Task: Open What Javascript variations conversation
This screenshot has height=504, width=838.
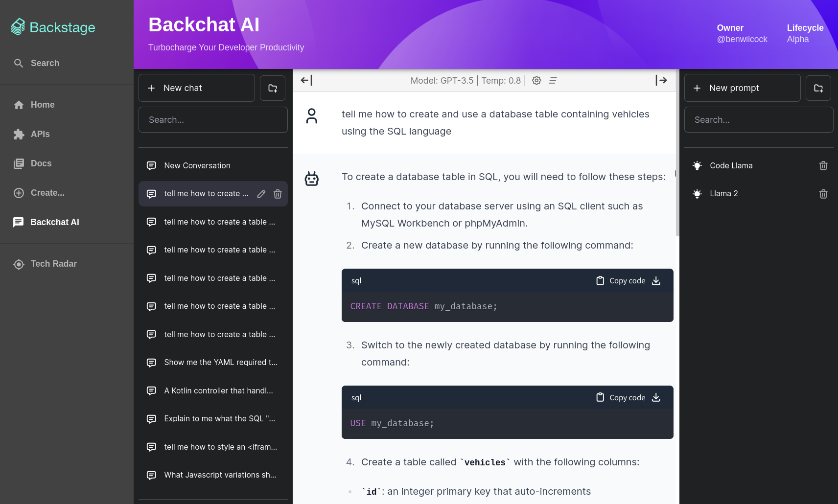Action: [x=213, y=475]
